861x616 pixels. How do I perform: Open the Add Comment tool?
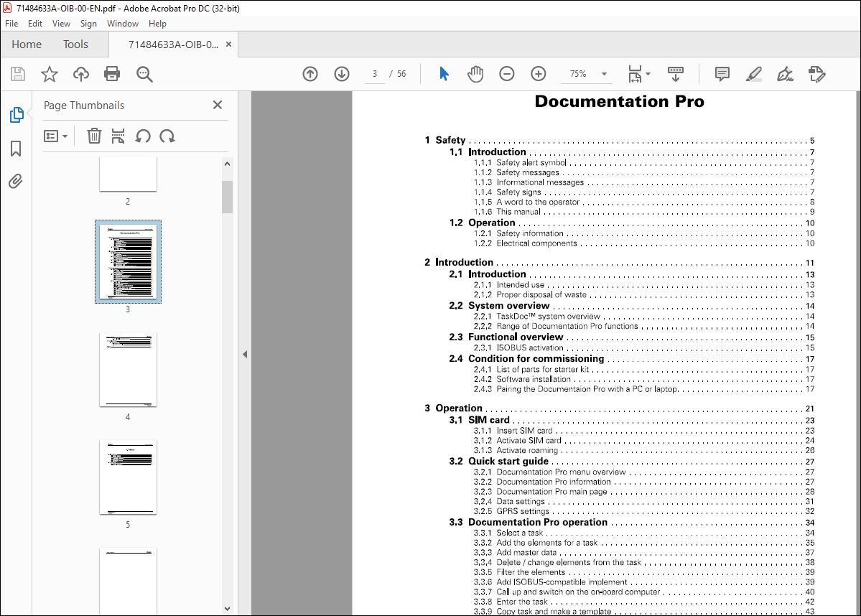(x=721, y=74)
